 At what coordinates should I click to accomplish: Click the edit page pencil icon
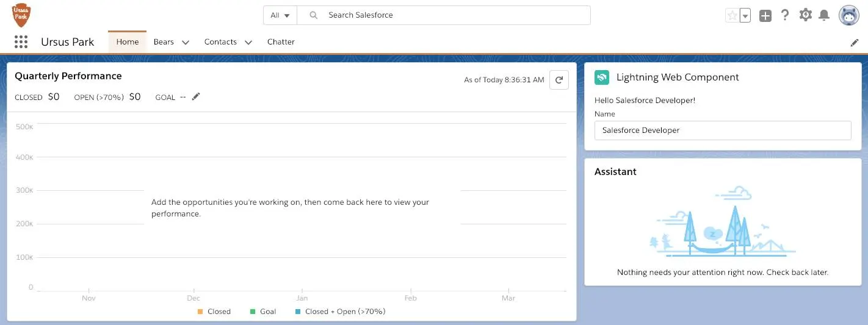(x=855, y=43)
